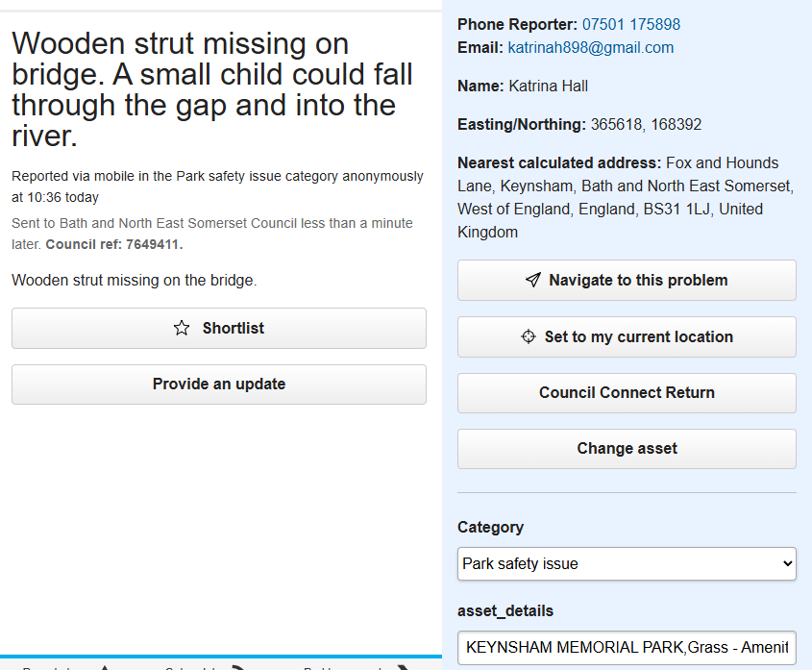Open the Park safety issue category selector
812x670 pixels.
pos(627,563)
